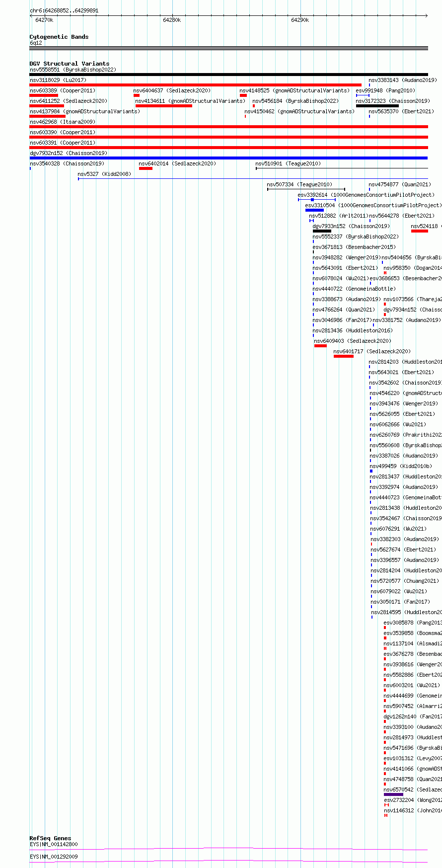Viewport: 442px width, 868px height.
Task: Click the nsv4134611 gnomAD red bar
Action: (x=164, y=106)
